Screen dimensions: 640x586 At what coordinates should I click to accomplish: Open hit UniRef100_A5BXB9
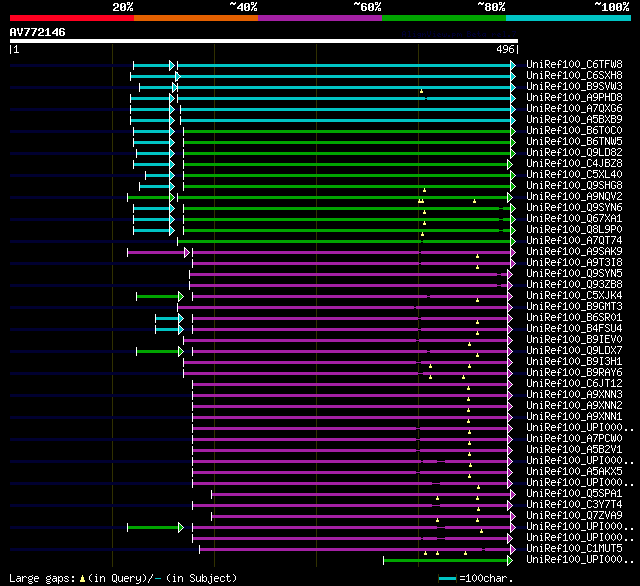click(x=574, y=120)
